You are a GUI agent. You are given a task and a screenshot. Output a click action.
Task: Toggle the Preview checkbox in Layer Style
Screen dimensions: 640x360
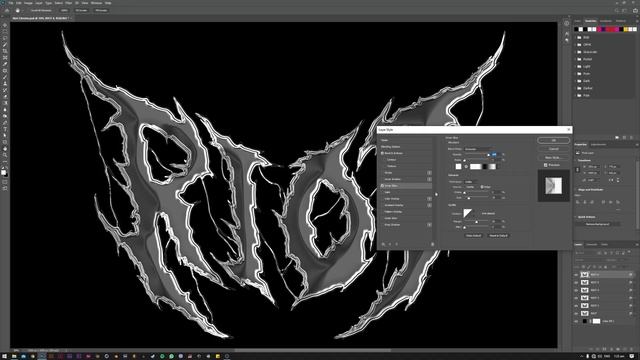pos(545,165)
